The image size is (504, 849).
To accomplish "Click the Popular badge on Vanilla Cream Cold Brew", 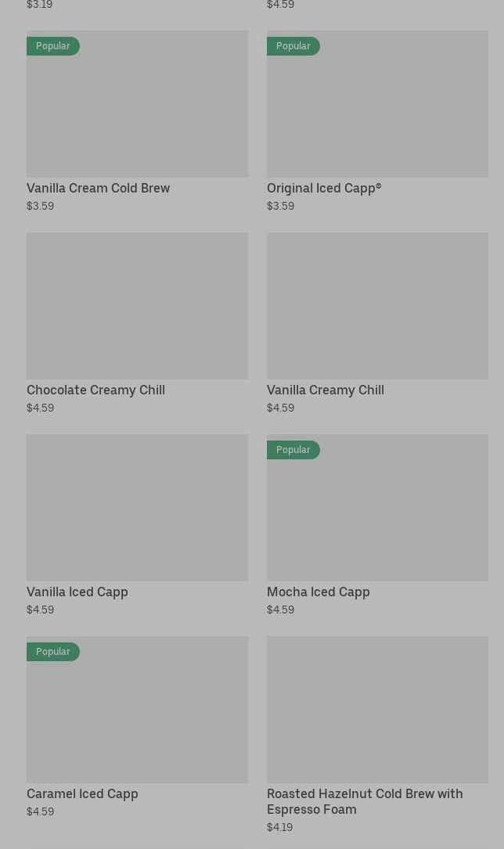I will click(52, 46).
